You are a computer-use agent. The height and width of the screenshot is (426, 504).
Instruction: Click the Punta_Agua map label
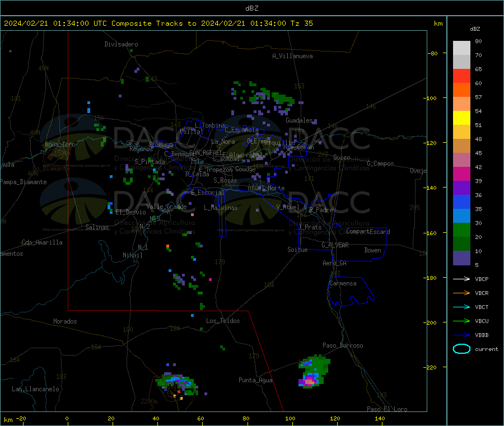click(x=255, y=380)
